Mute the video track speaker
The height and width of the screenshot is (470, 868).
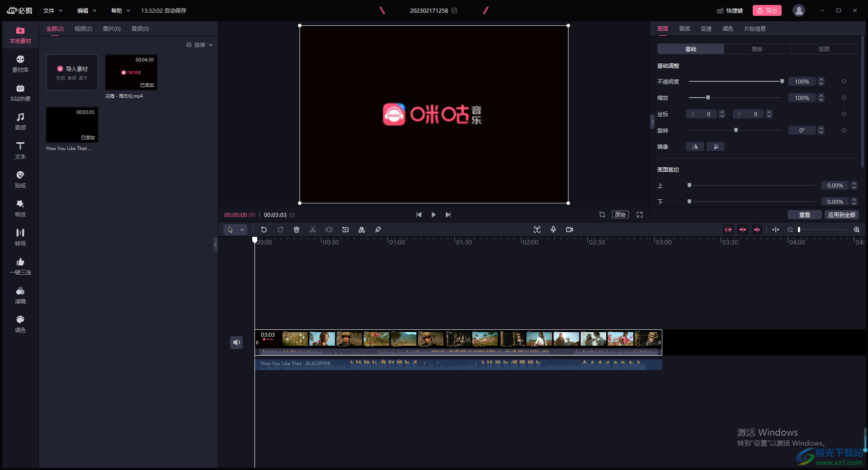tap(236, 343)
